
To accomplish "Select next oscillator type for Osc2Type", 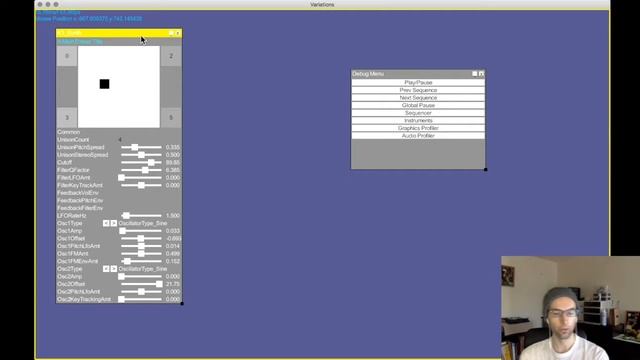I will point(114,269).
